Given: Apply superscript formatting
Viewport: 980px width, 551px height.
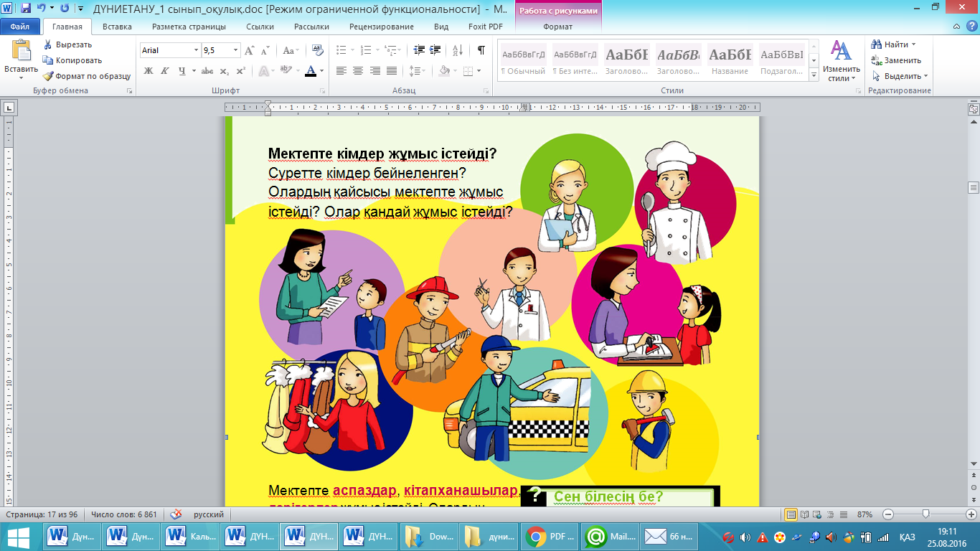Looking at the screenshot, I should click(x=240, y=71).
